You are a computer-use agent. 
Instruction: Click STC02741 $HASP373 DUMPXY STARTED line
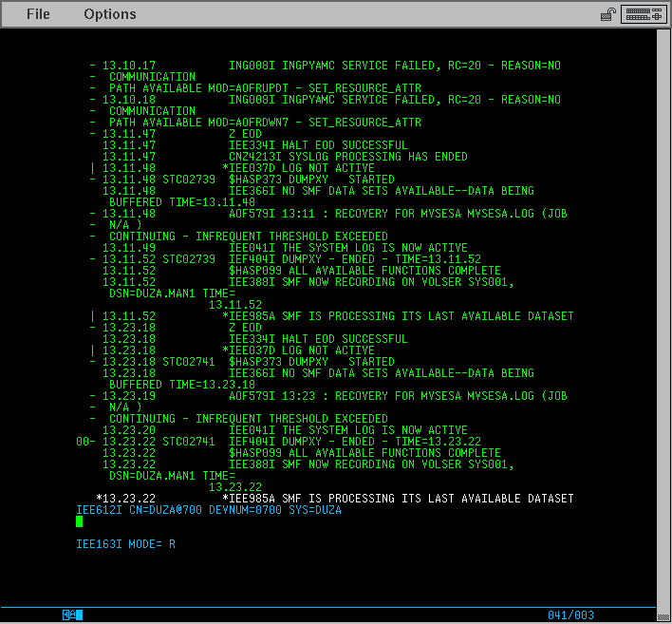point(242,362)
